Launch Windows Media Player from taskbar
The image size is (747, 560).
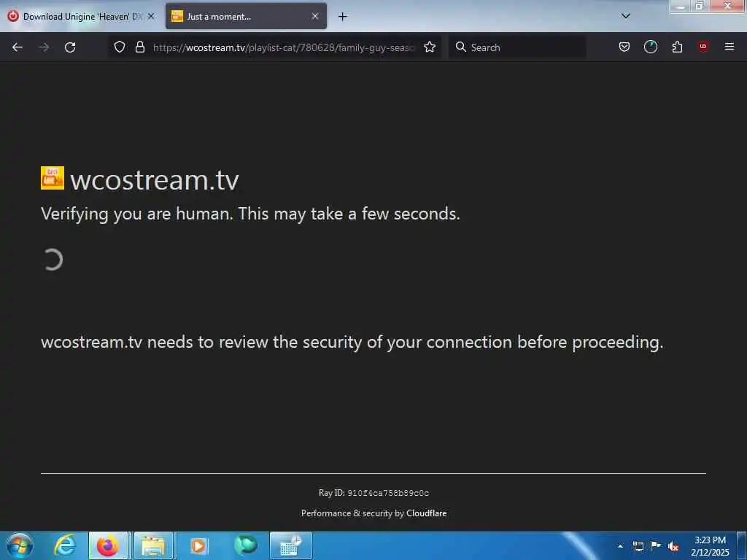pyautogui.click(x=198, y=545)
